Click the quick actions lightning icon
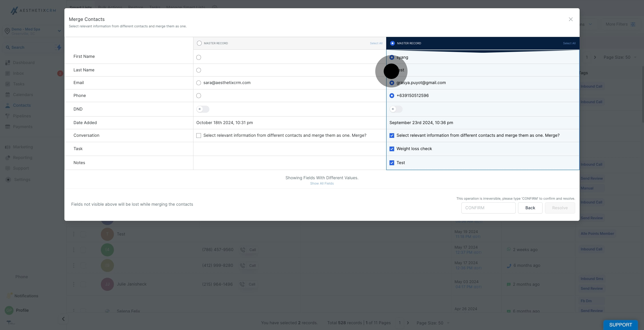This screenshot has height=330, width=644. 58,47
